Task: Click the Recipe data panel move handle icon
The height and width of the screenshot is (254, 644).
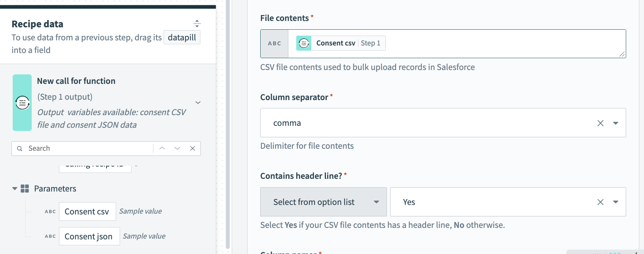Action: (x=197, y=23)
